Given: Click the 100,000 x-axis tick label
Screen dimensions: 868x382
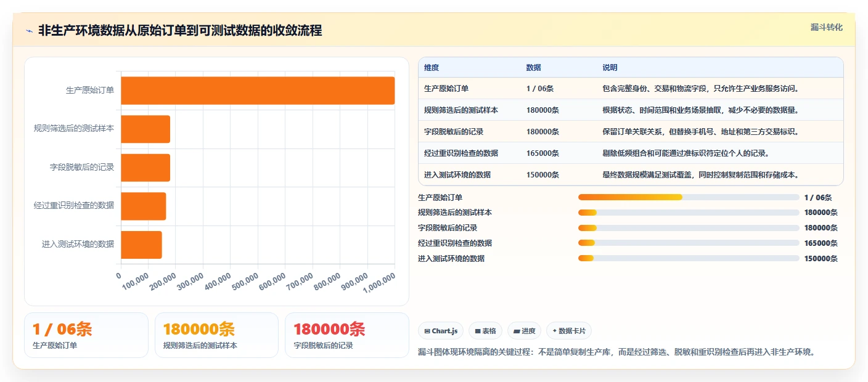Looking at the screenshot, I should click(x=137, y=281).
